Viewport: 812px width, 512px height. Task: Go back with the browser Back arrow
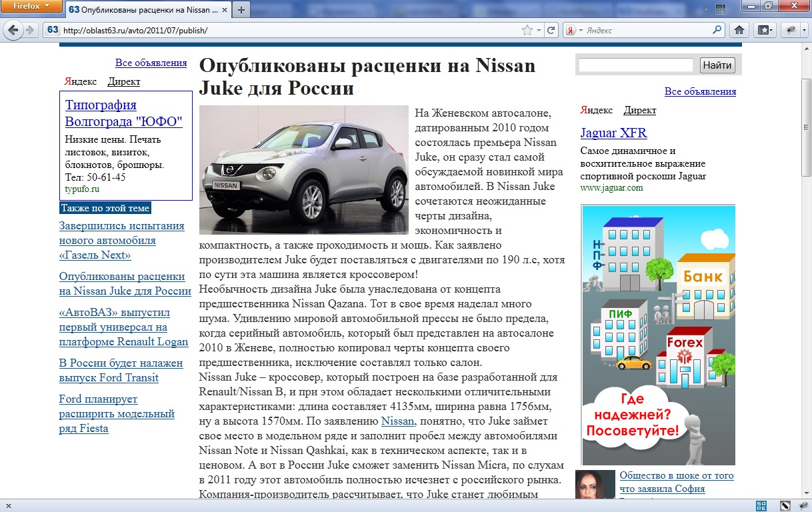(13, 30)
